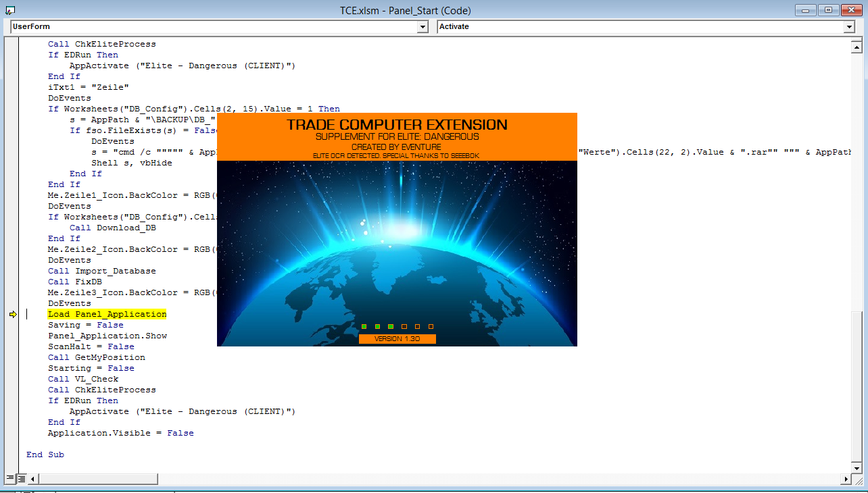The image size is (868, 493).
Task: Click the iTxt1 = "Zeile" line
Action: 88,87
